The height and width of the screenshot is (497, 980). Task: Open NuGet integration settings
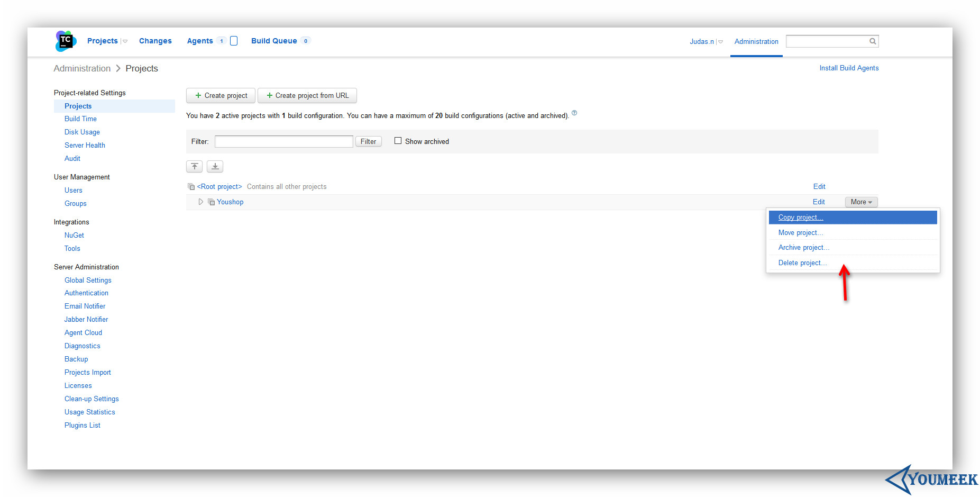tap(74, 235)
